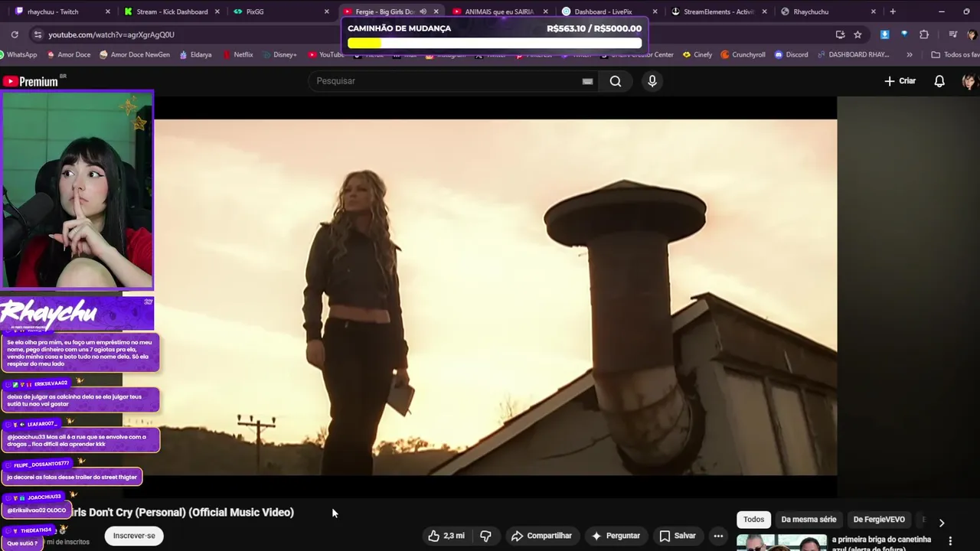Image resolution: width=980 pixels, height=551 pixels.
Task: Expand hidden bookmarks chevron
Action: [909, 54]
